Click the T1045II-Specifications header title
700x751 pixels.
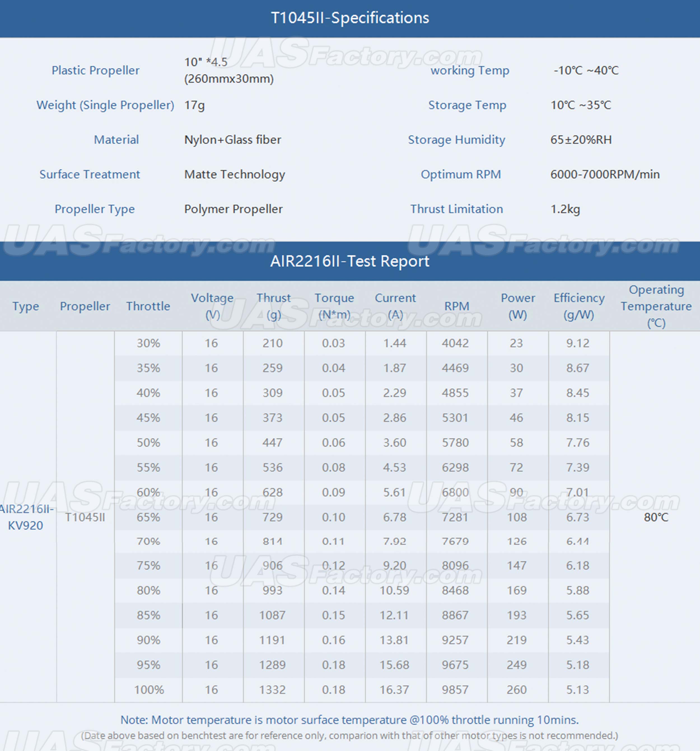click(350, 18)
